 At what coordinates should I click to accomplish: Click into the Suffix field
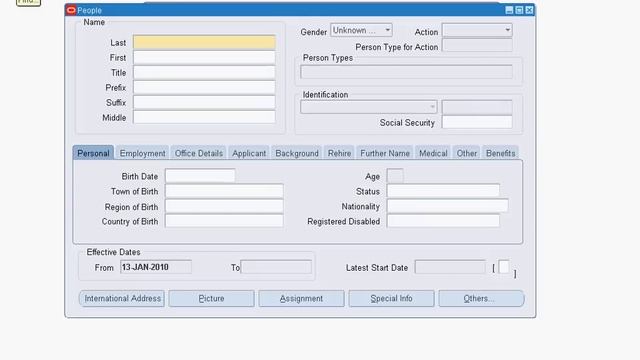[x=204, y=102]
